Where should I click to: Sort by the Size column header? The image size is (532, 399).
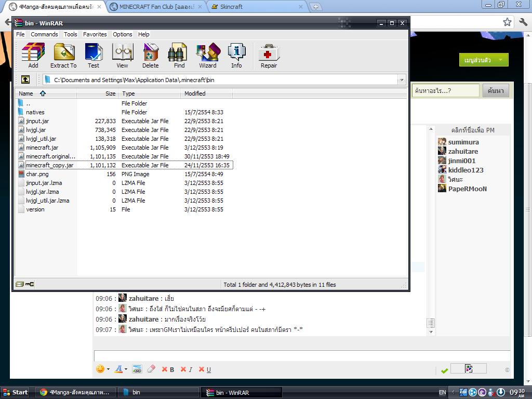pyautogui.click(x=98, y=94)
